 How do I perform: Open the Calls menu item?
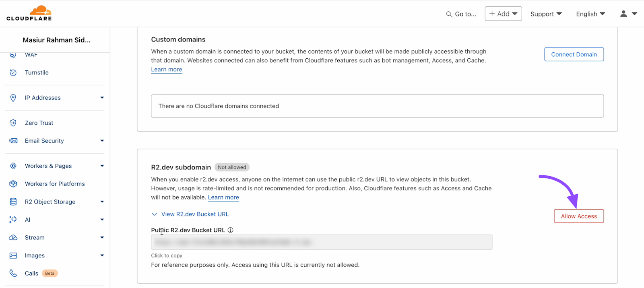coord(31,273)
